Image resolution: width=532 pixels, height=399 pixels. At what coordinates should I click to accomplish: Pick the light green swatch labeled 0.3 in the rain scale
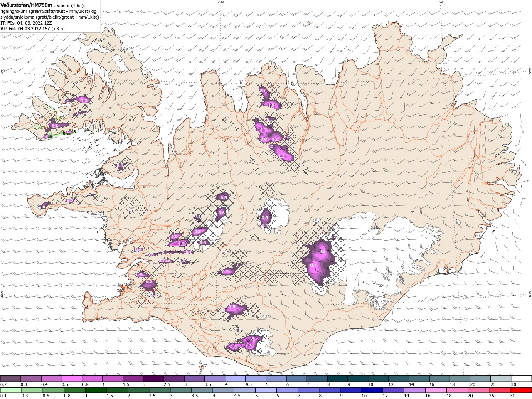[32, 390]
